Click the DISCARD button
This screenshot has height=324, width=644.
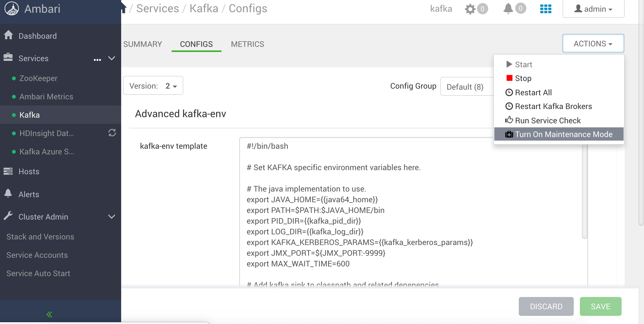click(x=546, y=306)
